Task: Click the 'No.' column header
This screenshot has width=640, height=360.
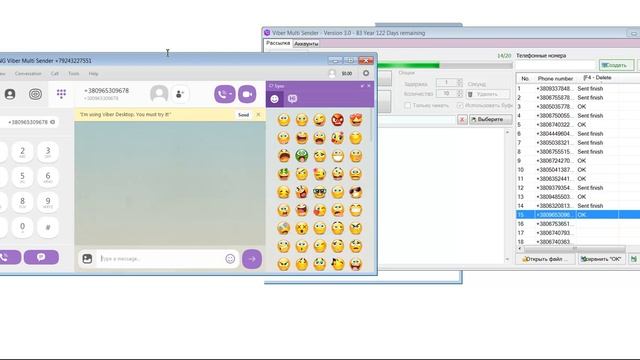Action: click(x=525, y=78)
